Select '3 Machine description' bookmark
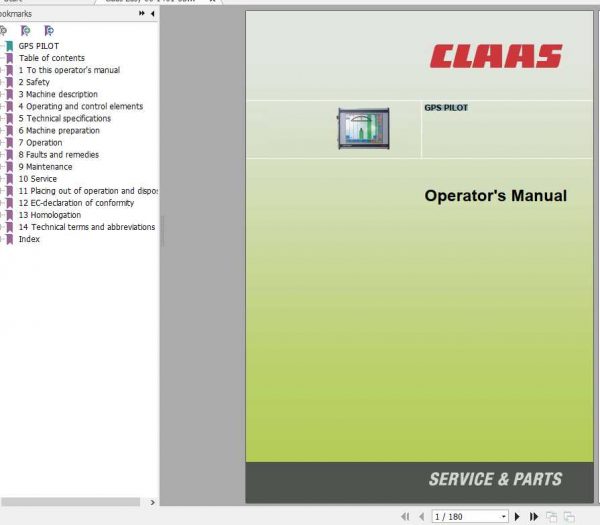The width and height of the screenshot is (600, 525). pyautogui.click(x=58, y=94)
